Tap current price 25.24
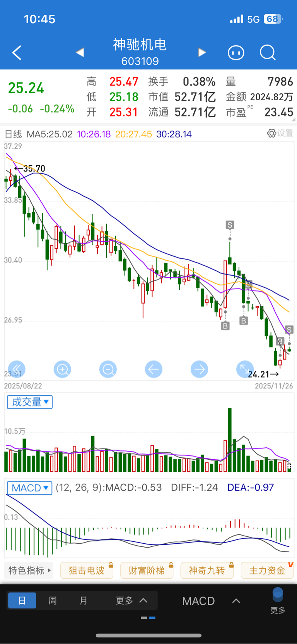297x644 pixels. (x=26, y=88)
